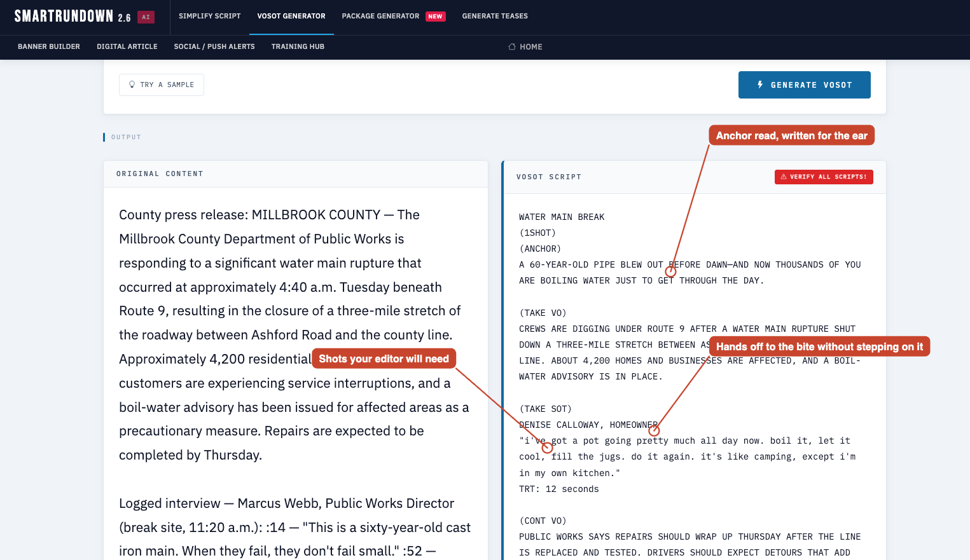This screenshot has width=970, height=560.
Task: Click the Generate VOSOT button
Action: coord(805,85)
